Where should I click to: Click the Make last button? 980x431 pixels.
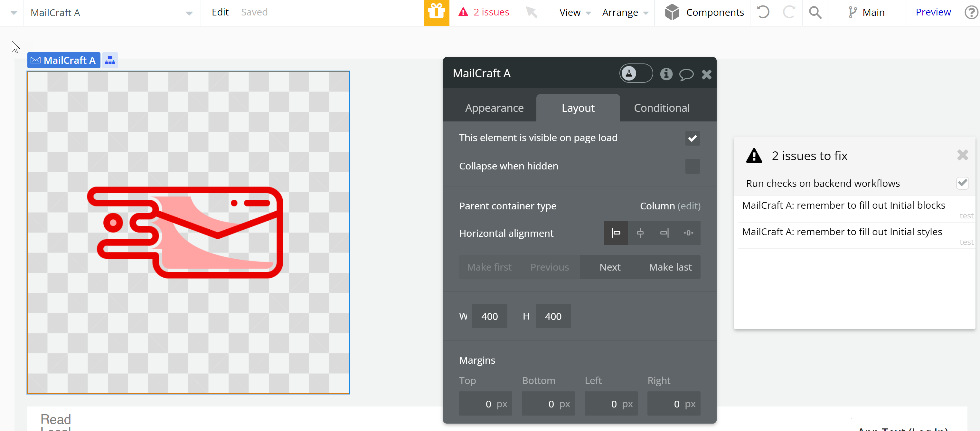click(x=670, y=267)
